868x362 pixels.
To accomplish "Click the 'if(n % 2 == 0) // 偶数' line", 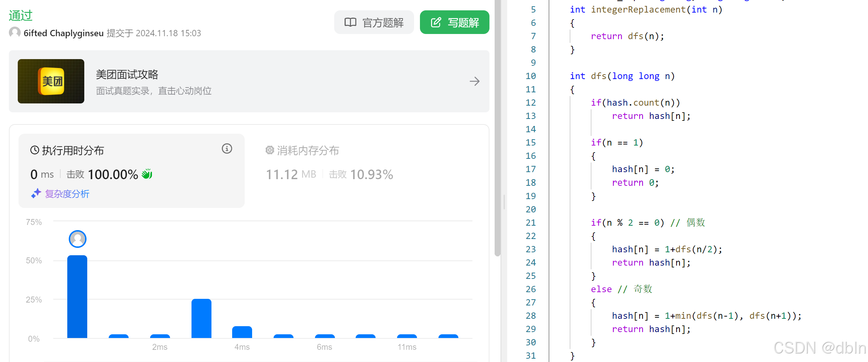I will (648, 223).
